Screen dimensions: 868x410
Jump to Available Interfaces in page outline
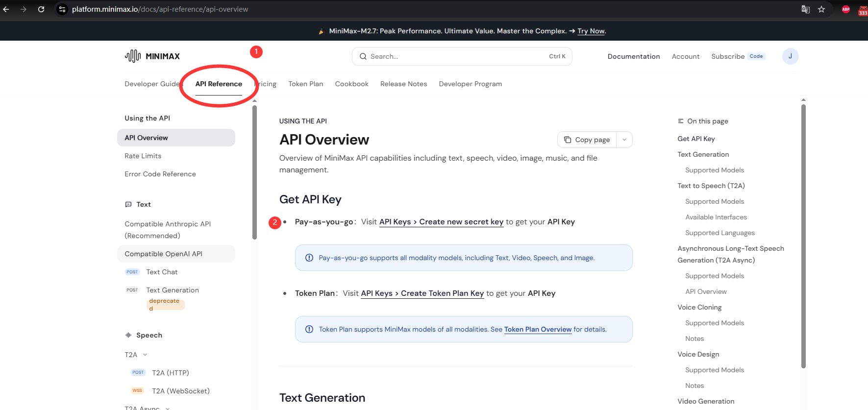[x=716, y=217]
